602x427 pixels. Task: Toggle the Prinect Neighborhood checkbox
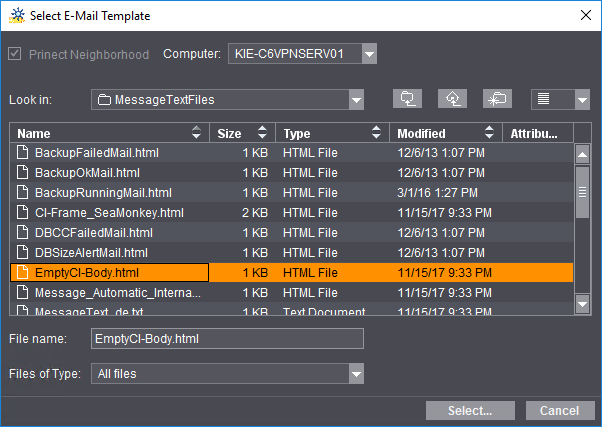pyautogui.click(x=15, y=54)
